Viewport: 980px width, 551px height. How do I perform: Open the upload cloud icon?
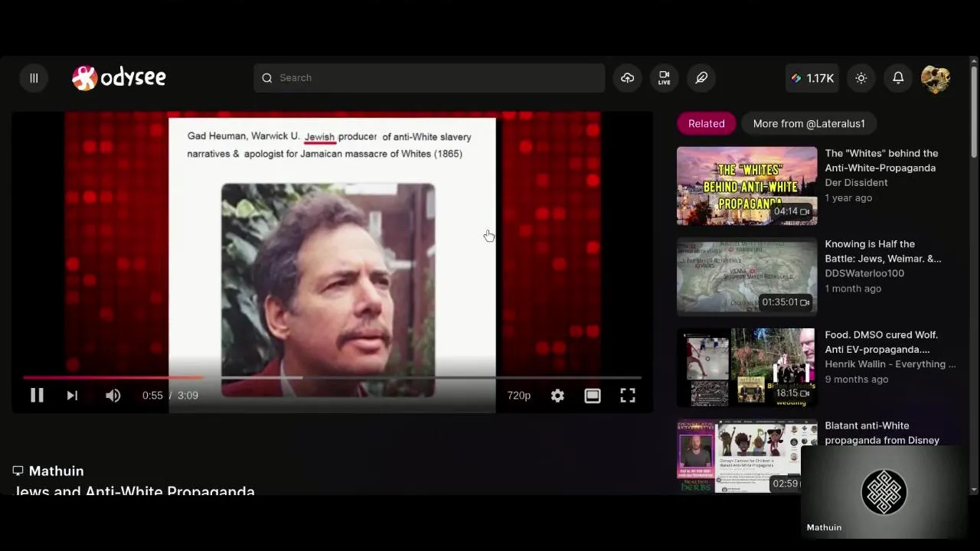pyautogui.click(x=628, y=78)
